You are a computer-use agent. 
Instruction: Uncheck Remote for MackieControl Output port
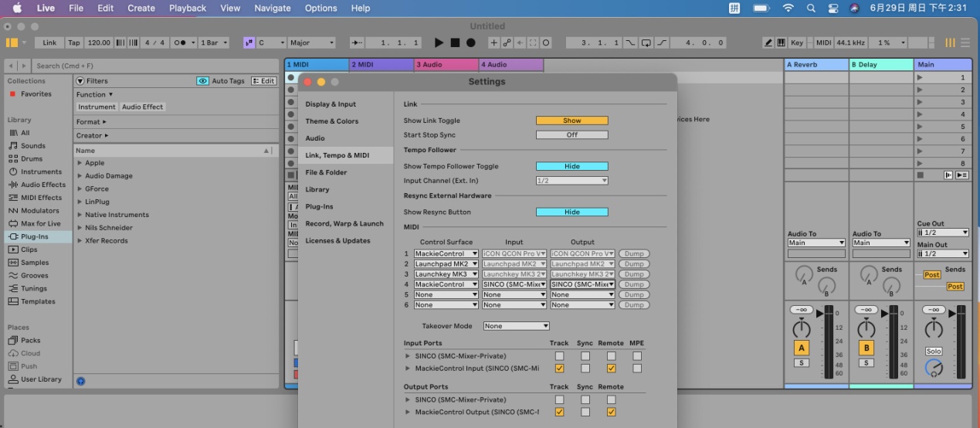click(611, 412)
